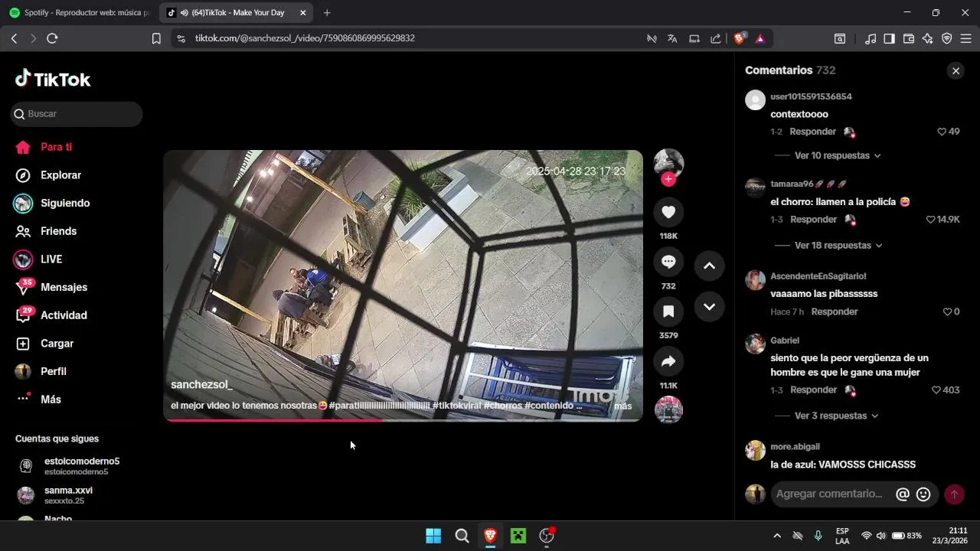Expand video description with 'más'

tap(622, 406)
